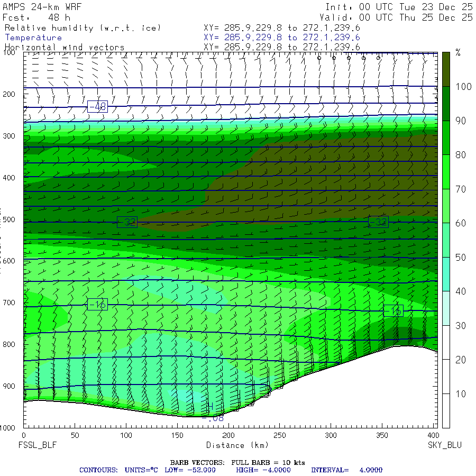476x476 pixels.
Task: Click the white colorbar segment between 10 and 20
Action: click(446, 377)
